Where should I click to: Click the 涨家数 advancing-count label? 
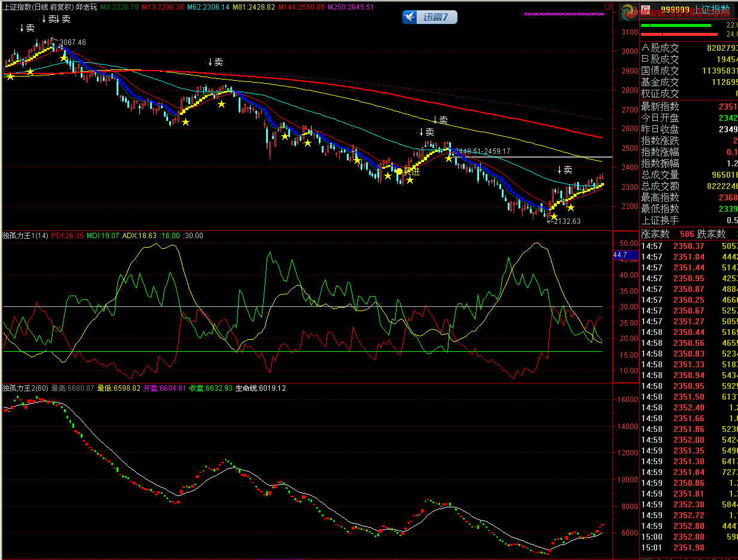[x=655, y=234]
